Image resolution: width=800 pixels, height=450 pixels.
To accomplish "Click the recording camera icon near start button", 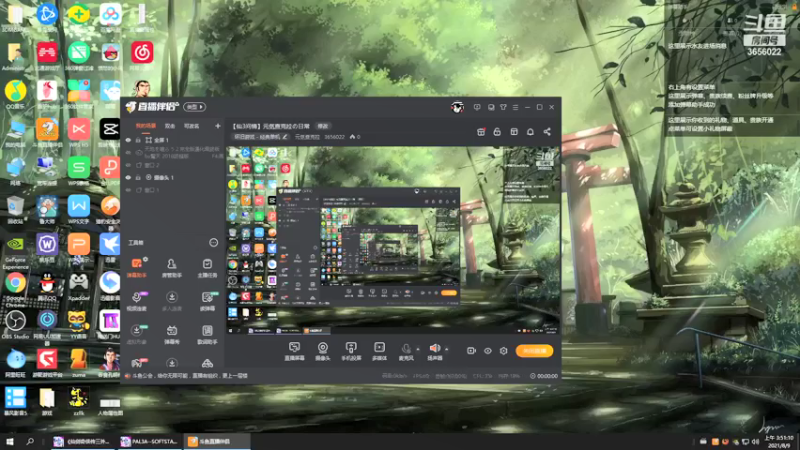I will (x=471, y=351).
